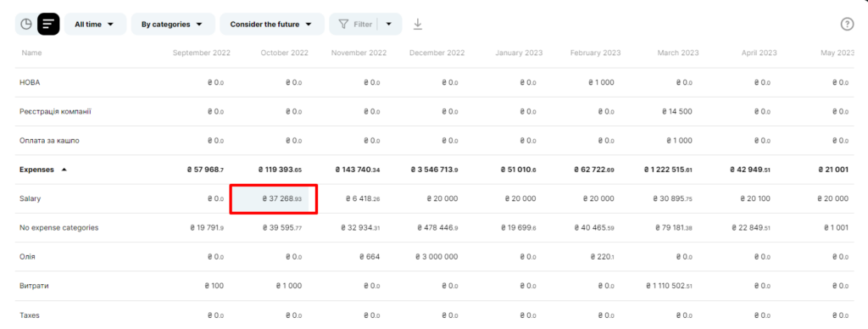Click the April 2023 column header
Image resolution: width=868 pixels, height=329 pixels.
coord(759,53)
